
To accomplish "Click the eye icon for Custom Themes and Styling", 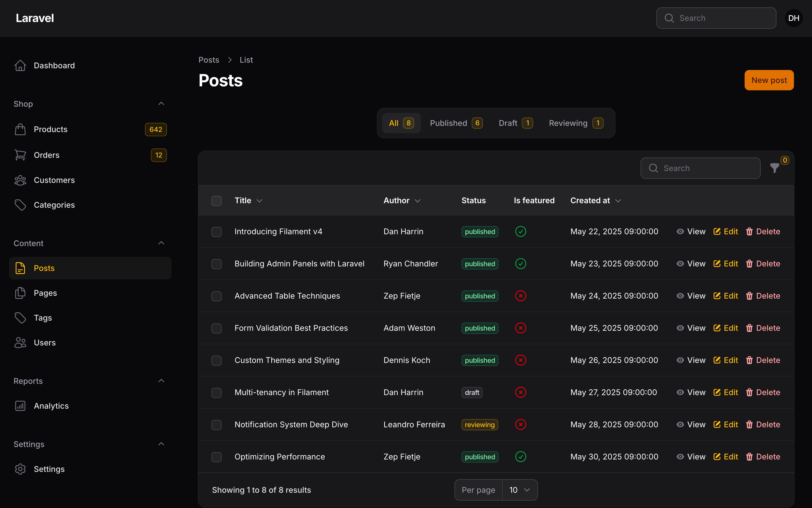I will (680, 360).
